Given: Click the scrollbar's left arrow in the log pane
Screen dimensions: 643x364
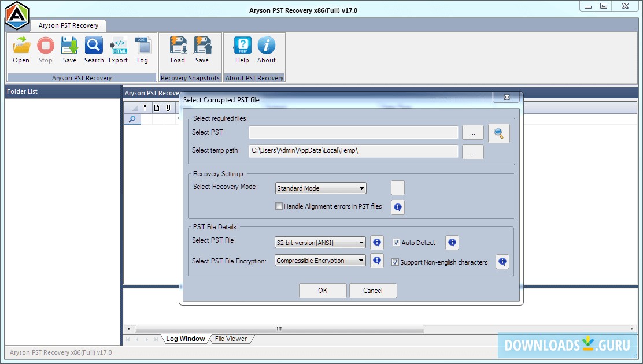Looking at the screenshot, I should pos(129,329).
